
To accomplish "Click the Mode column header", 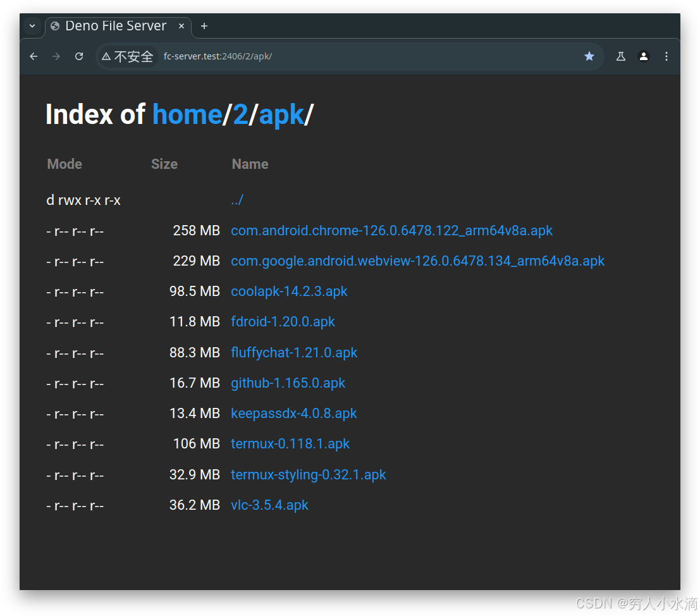I will (x=64, y=164).
